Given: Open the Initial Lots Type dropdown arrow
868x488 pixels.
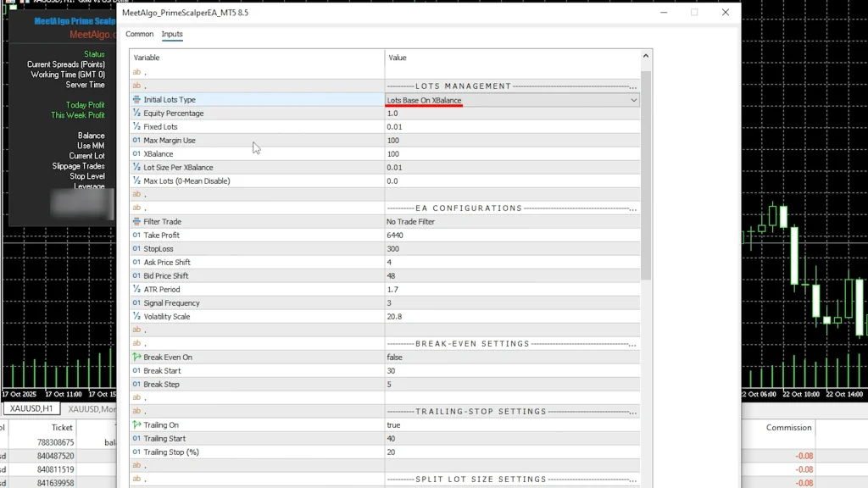Looking at the screenshot, I should [633, 100].
